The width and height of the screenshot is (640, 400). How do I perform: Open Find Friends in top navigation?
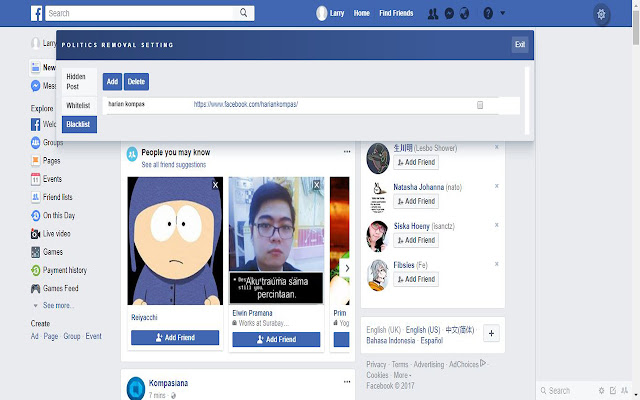coord(396,13)
